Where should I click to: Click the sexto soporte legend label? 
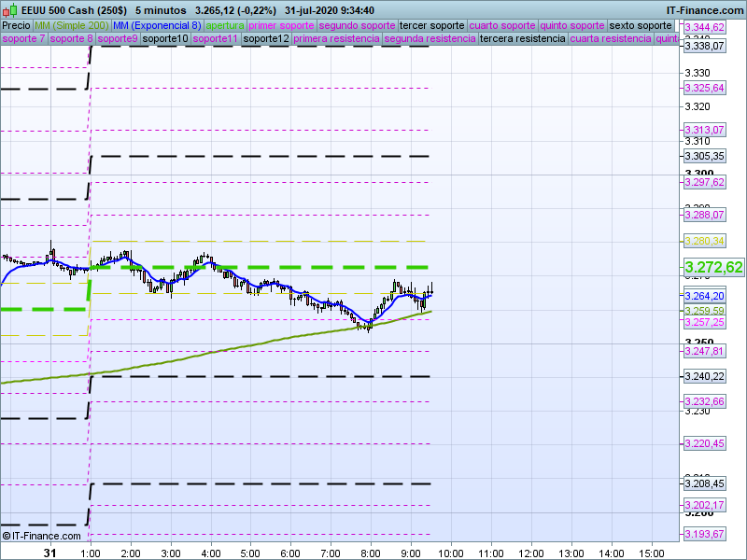[640, 25]
